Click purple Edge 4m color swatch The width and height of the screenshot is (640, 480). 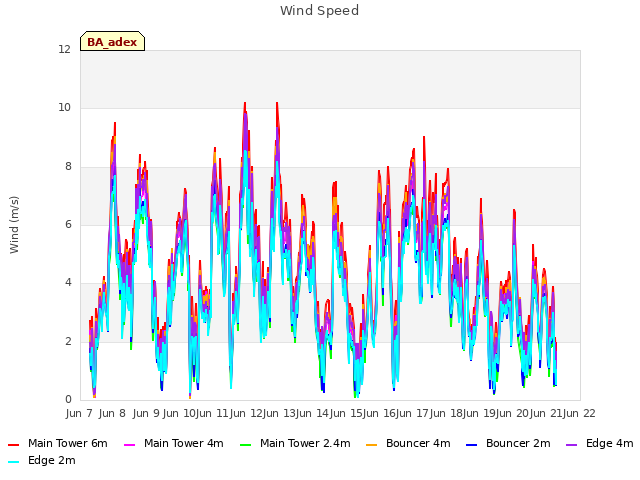click(571, 444)
